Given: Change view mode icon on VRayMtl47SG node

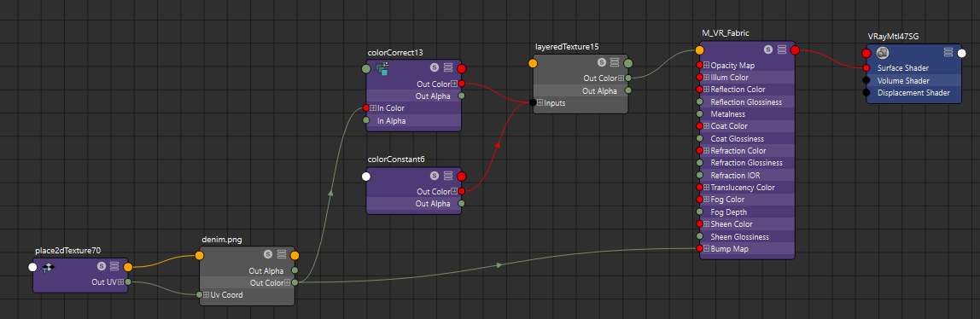Looking at the screenshot, I should coord(948,52).
